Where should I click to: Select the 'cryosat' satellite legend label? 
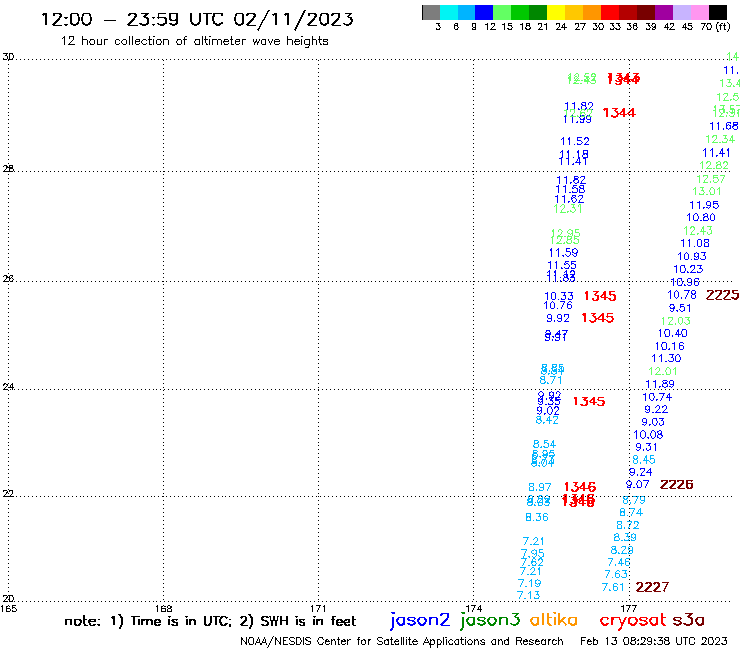tap(633, 620)
